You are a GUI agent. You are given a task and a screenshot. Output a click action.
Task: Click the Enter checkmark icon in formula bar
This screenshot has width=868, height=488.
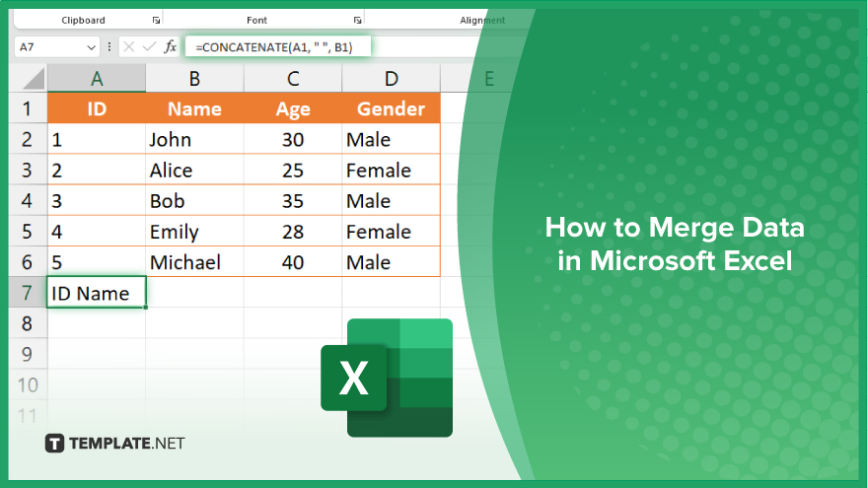pyautogui.click(x=149, y=47)
